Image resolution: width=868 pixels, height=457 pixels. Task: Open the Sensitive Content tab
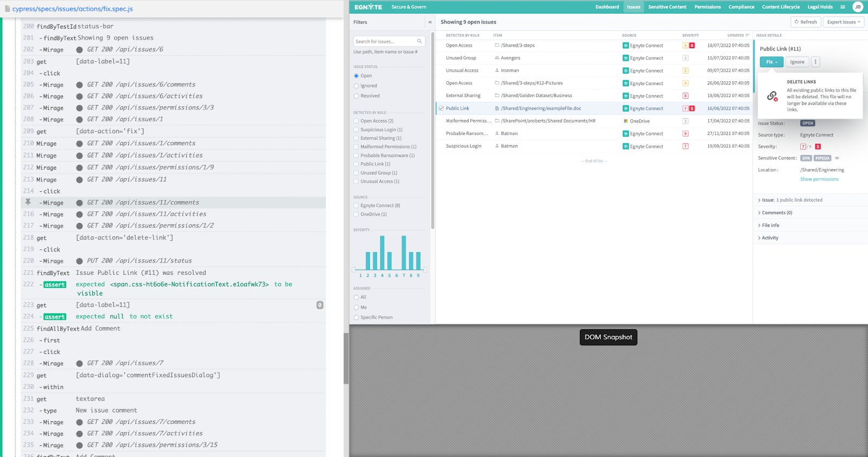pos(667,7)
